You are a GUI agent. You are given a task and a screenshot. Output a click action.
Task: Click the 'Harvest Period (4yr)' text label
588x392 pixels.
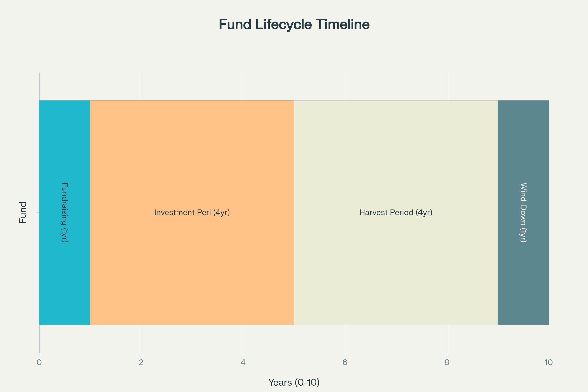pyautogui.click(x=396, y=212)
